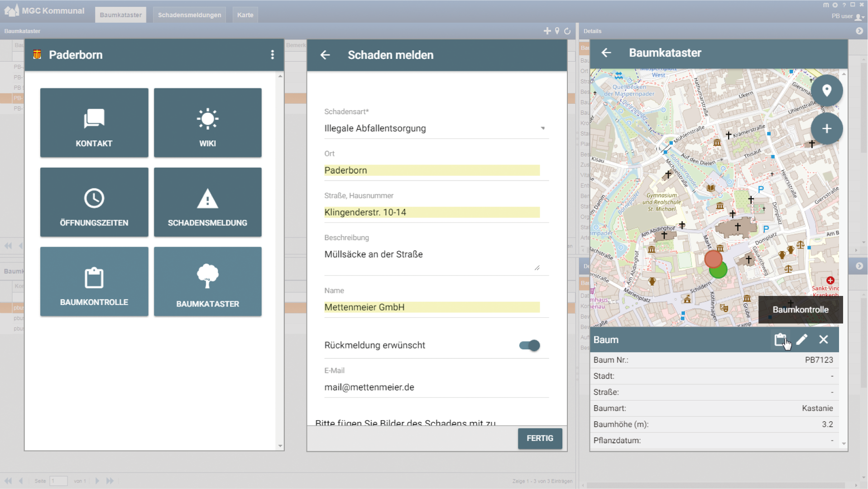Click the 'Zeige 1 - 3 von 3 Einträgen' status text
Screen dimensions: 868x489
pyautogui.click(x=542, y=481)
